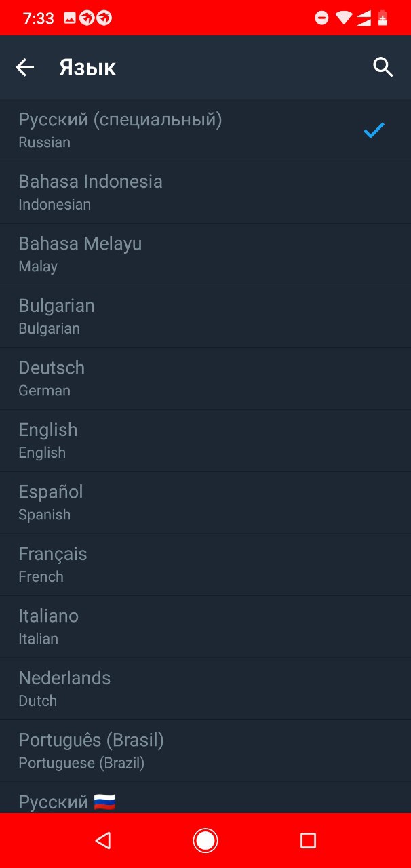This screenshot has height=868, width=411.
Task: Choose Bulgarian language option
Action: coord(206,317)
